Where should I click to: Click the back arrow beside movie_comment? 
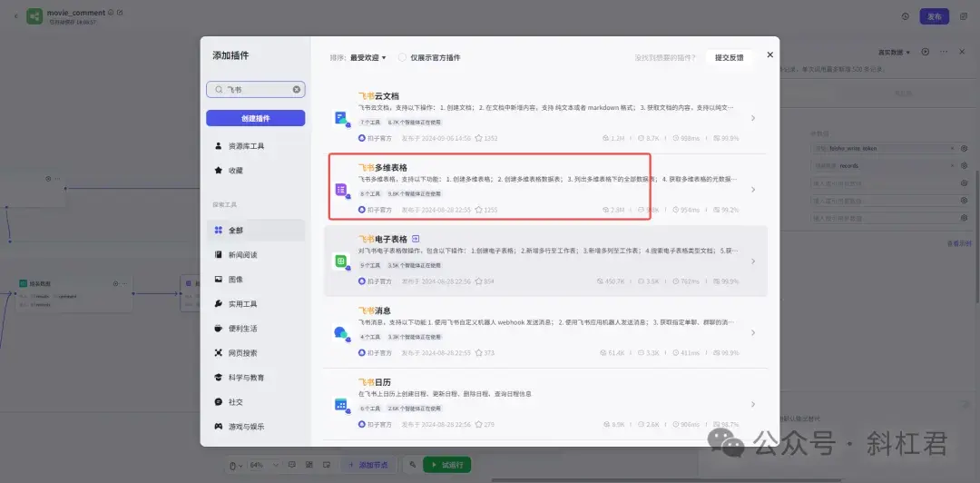[15, 16]
